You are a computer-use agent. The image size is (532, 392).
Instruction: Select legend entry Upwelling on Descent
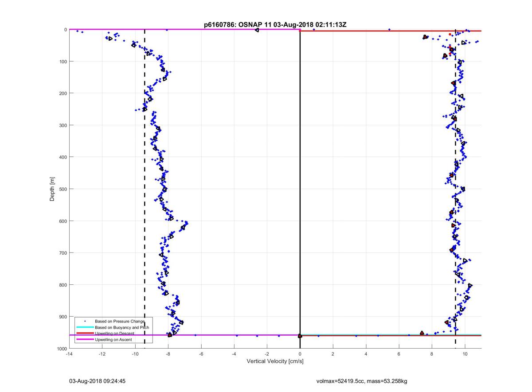[x=115, y=333]
